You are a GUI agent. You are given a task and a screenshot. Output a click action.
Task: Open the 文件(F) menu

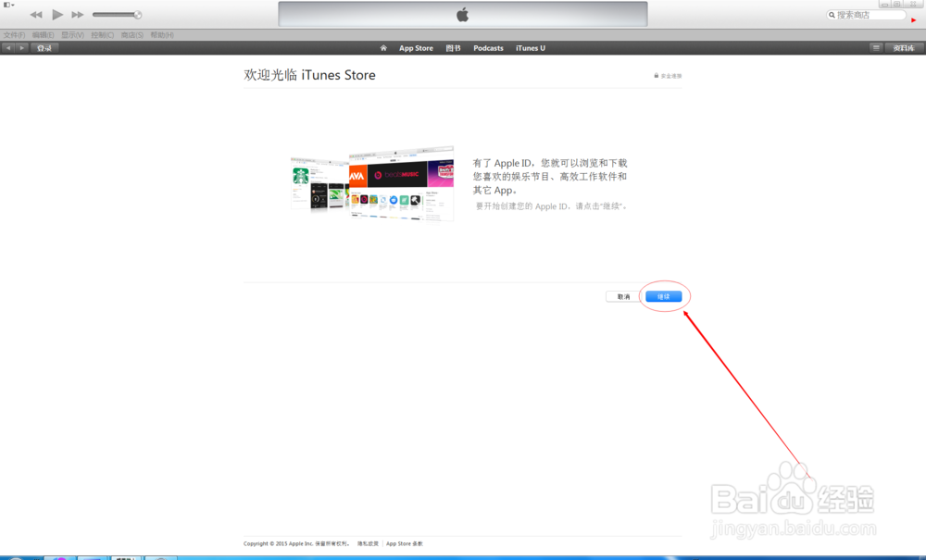[14, 33]
